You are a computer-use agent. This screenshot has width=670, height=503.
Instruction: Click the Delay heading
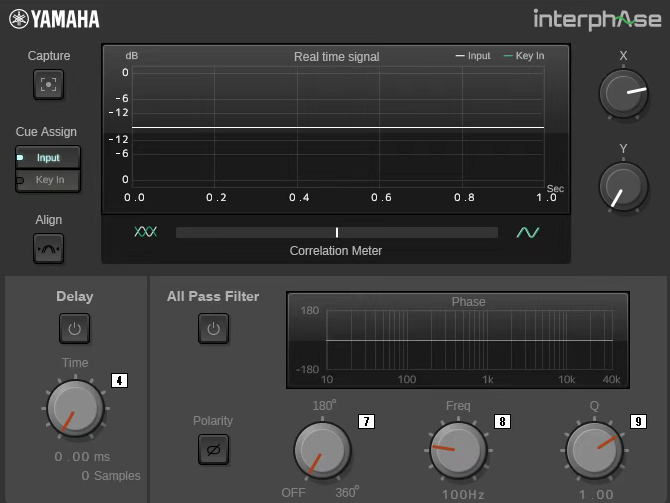(x=75, y=297)
